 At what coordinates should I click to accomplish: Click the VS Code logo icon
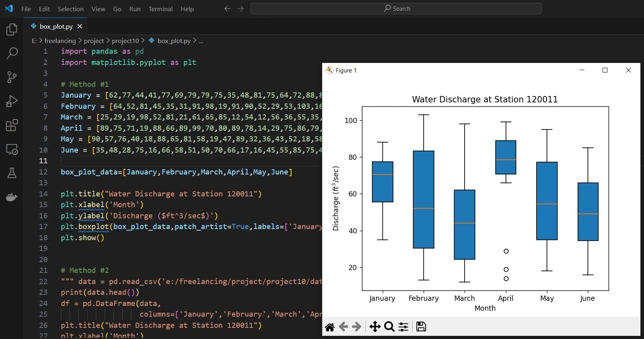pos(9,8)
